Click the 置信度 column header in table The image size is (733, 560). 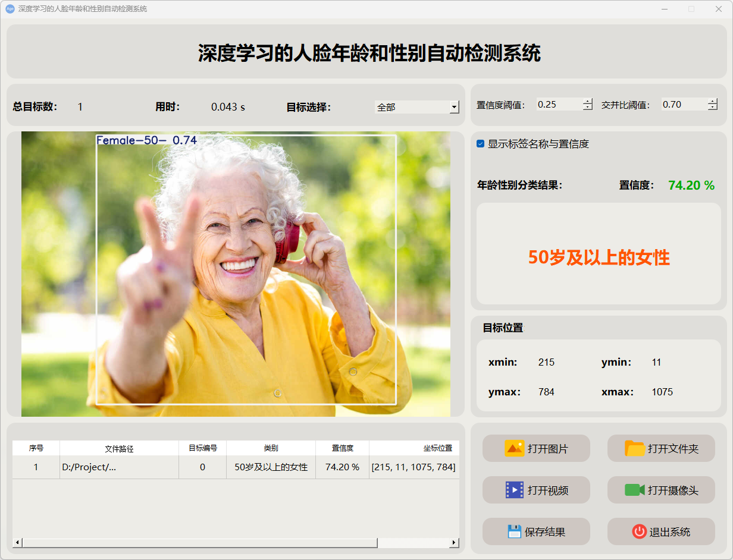(342, 448)
